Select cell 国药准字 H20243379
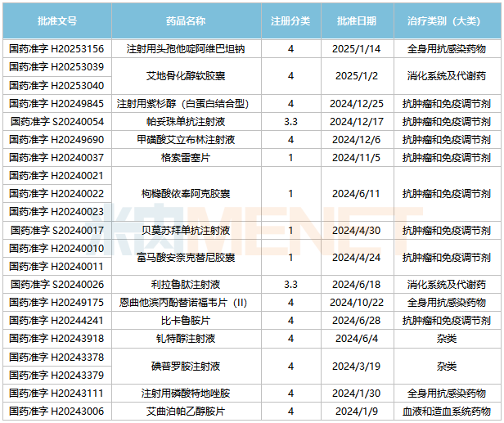The width and height of the screenshot is (504, 423). (x=56, y=375)
